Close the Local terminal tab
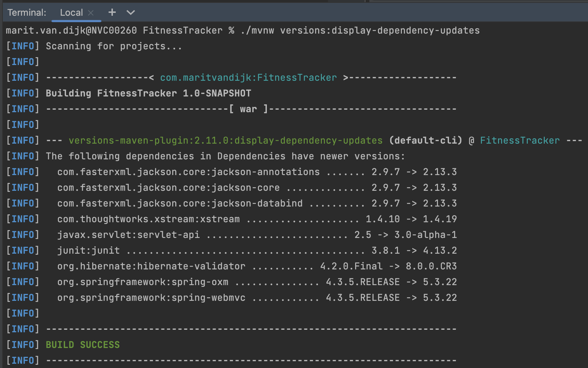The height and width of the screenshot is (368, 588). tap(90, 12)
